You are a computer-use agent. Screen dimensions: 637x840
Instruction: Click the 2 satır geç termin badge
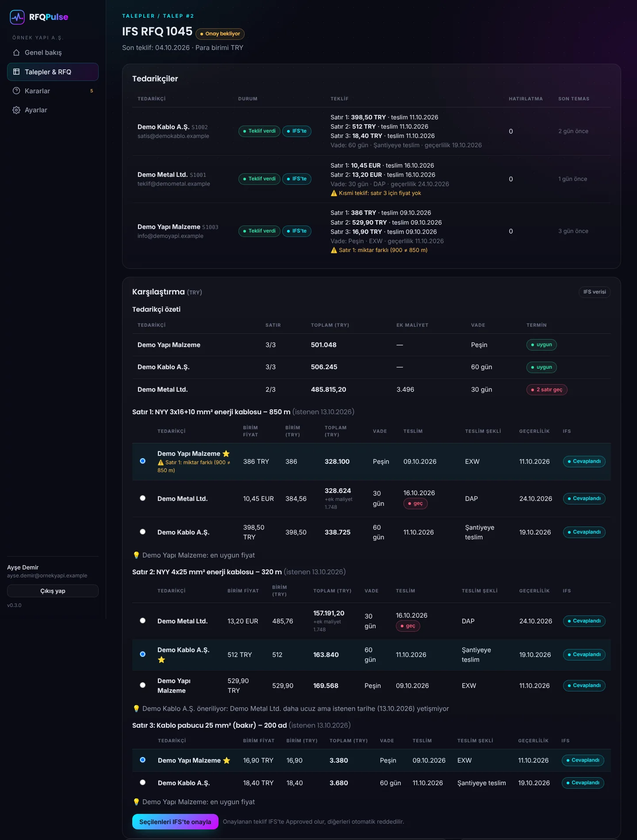547,389
